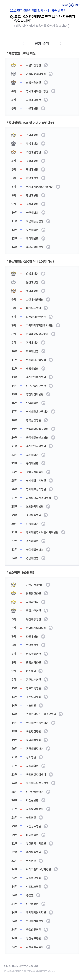Open info icon beside 서울아산병원
This screenshot has height=980, width=84.
click(x=45, y=65)
